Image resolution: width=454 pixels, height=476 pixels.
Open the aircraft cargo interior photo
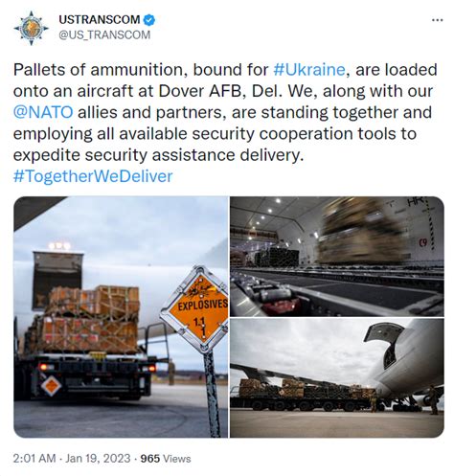tap(337, 257)
